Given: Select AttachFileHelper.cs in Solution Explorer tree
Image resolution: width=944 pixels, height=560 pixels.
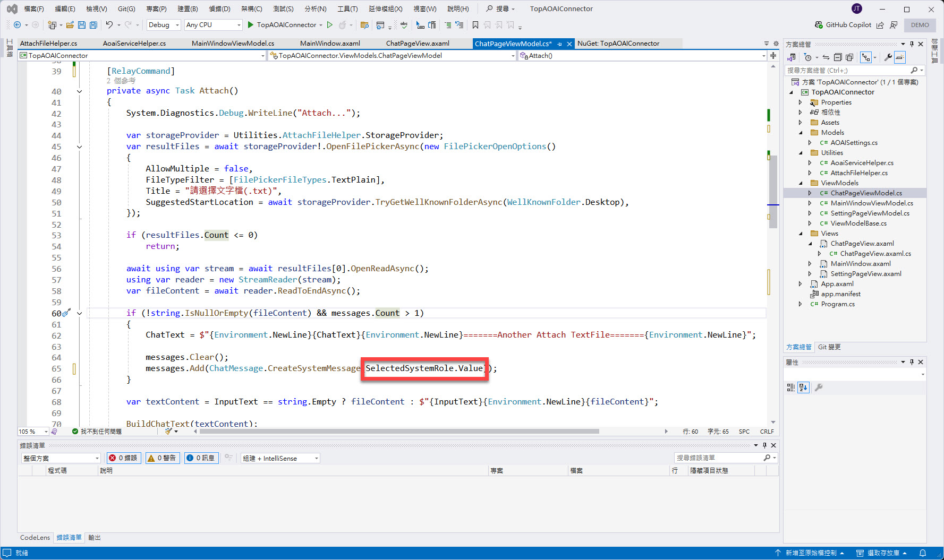Looking at the screenshot, I should click(x=858, y=173).
